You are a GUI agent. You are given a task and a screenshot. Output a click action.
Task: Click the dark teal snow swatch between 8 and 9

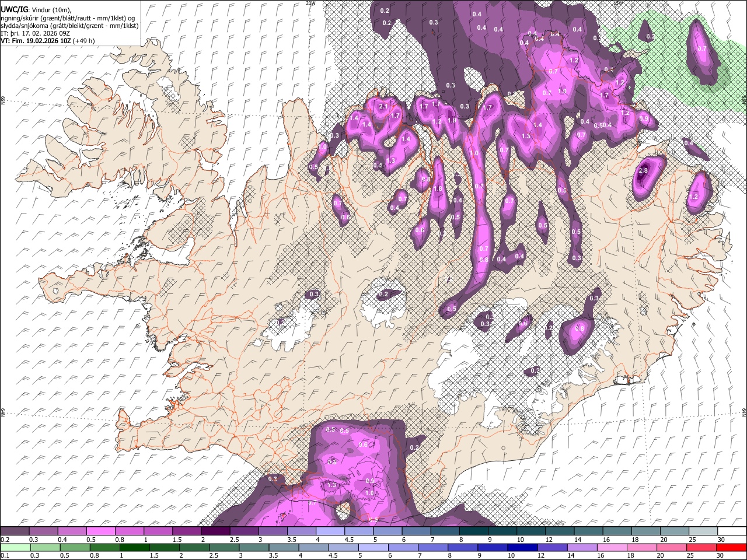point(473,531)
